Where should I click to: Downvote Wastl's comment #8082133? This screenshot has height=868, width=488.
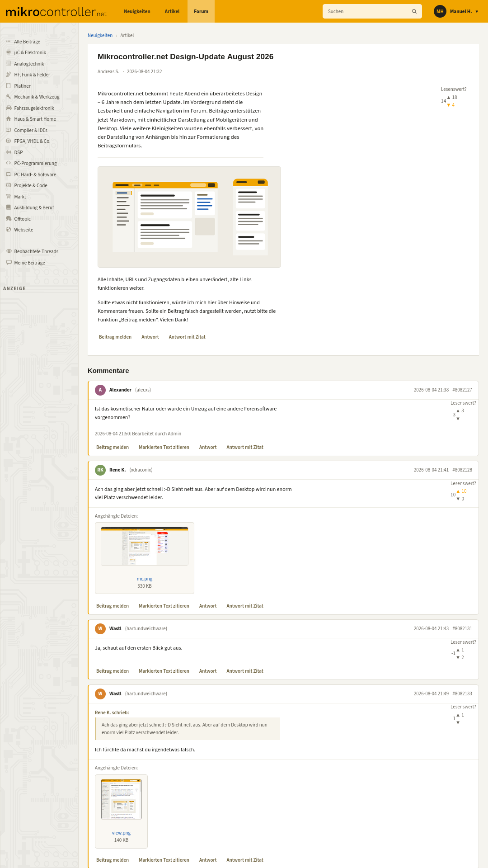(x=458, y=722)
